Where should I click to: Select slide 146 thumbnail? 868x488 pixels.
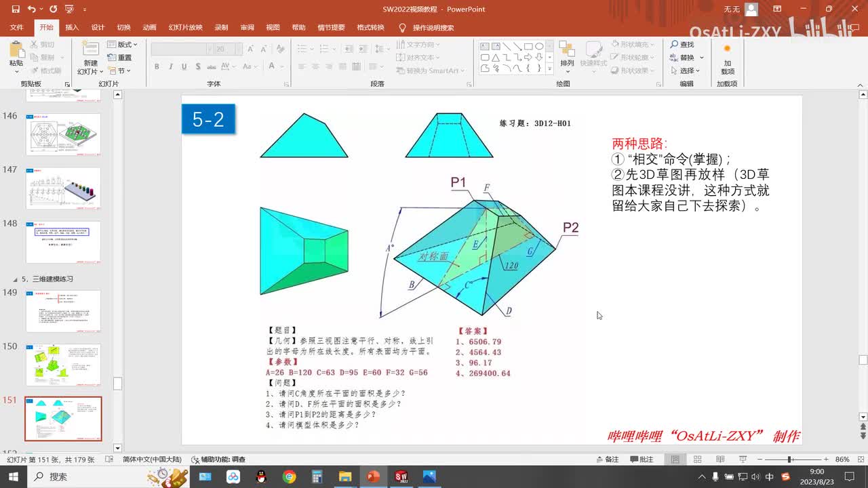click(63, 134)
